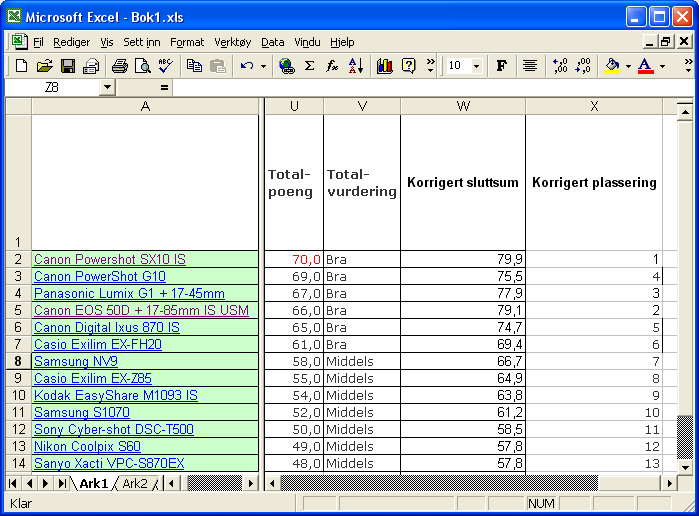Open the Rediger menu

[71, 42]
